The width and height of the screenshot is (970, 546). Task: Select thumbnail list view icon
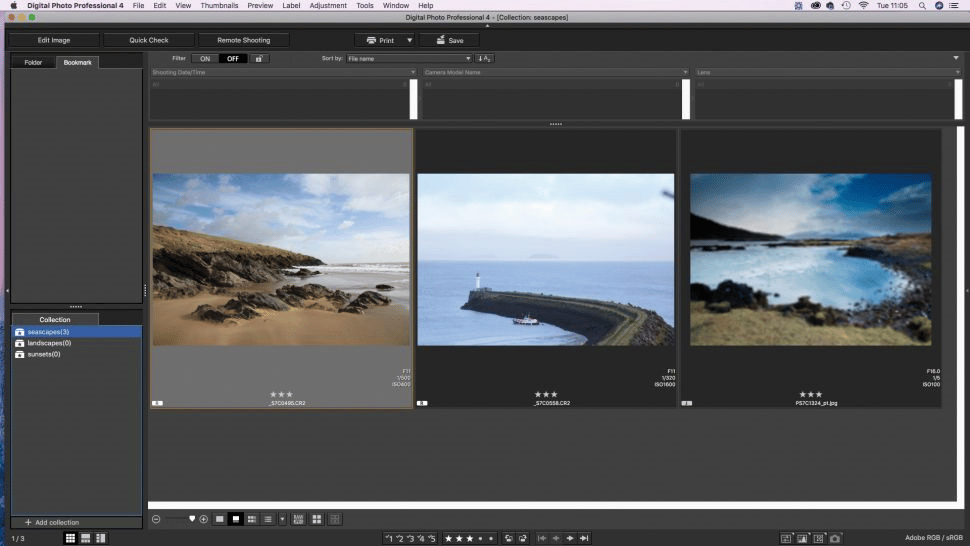click(x=268, y=519)
